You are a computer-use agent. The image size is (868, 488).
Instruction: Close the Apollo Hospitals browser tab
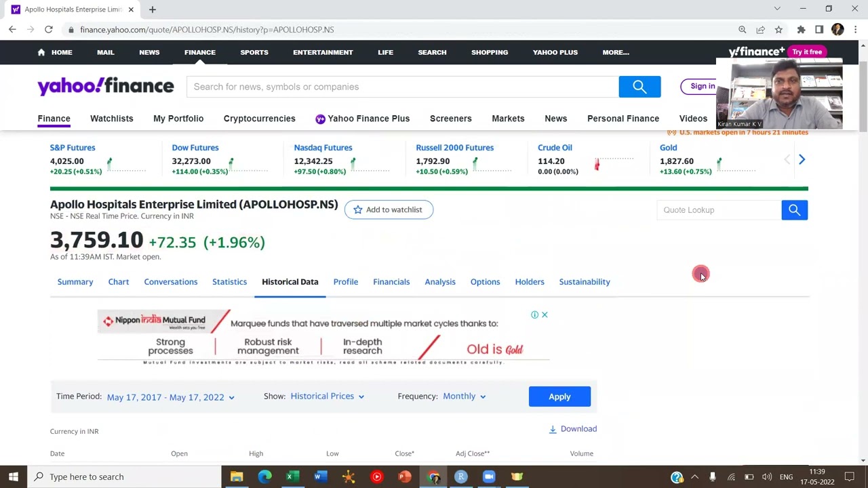pyautogui.click(x=131, y=9)
